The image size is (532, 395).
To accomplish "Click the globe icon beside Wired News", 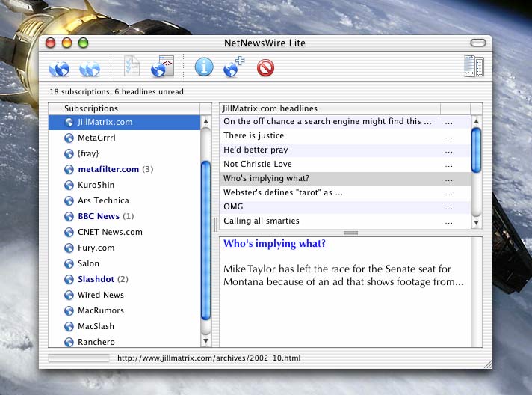I will coord(69,295).
